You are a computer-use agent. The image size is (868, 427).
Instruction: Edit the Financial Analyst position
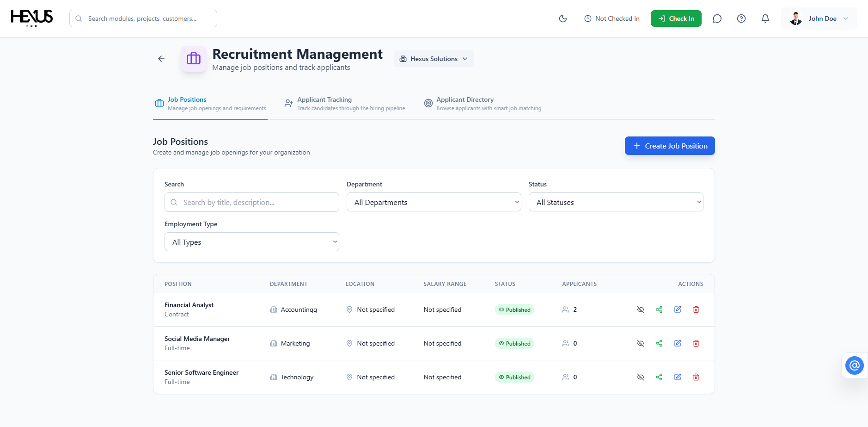678,309
